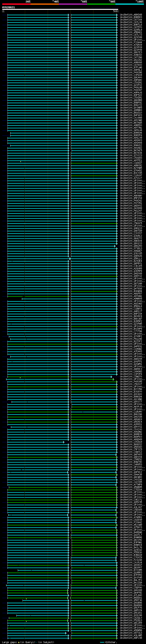Select hit label UniRef100_B4FAV3
The height and width of the screenshot is (644, 146).
point(131,115)
